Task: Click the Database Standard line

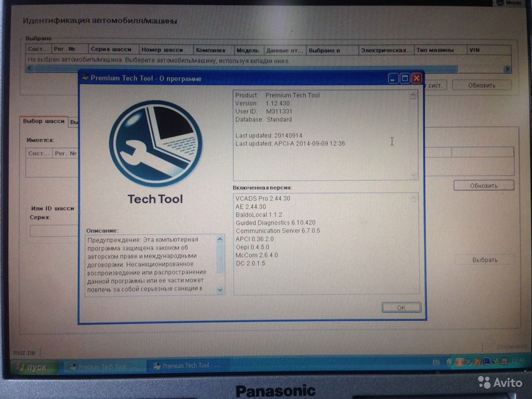Action: pyautogui.click(x=263, y=120)
